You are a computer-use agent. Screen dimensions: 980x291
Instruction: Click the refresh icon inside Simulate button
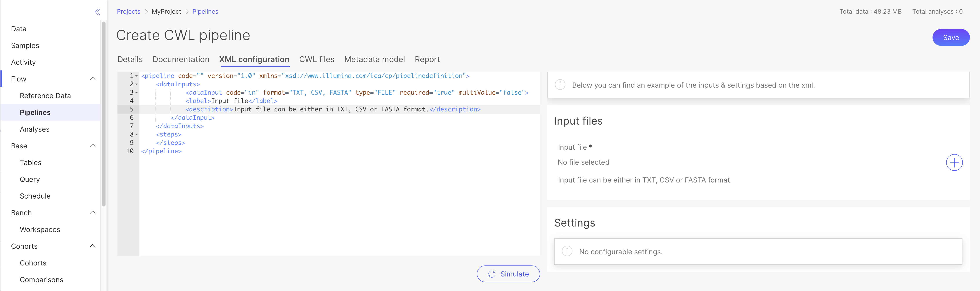492,274
